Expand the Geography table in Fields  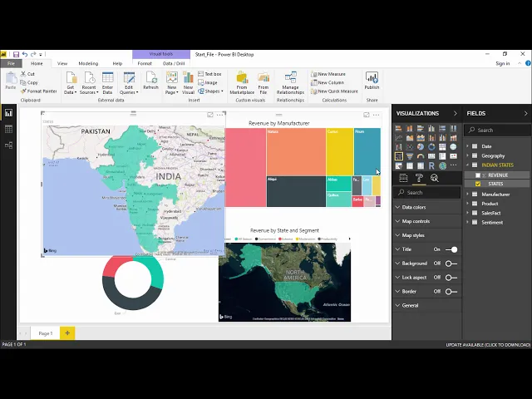tap(467, 155)
